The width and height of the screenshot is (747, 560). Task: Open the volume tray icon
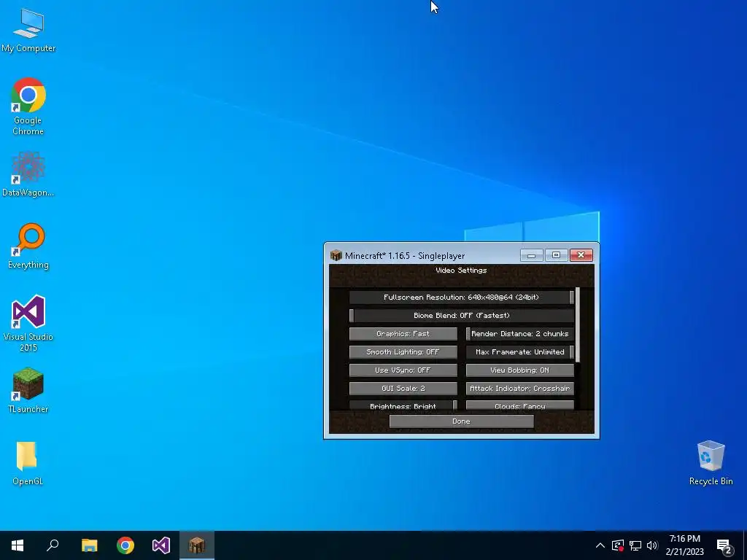[652, 545]
